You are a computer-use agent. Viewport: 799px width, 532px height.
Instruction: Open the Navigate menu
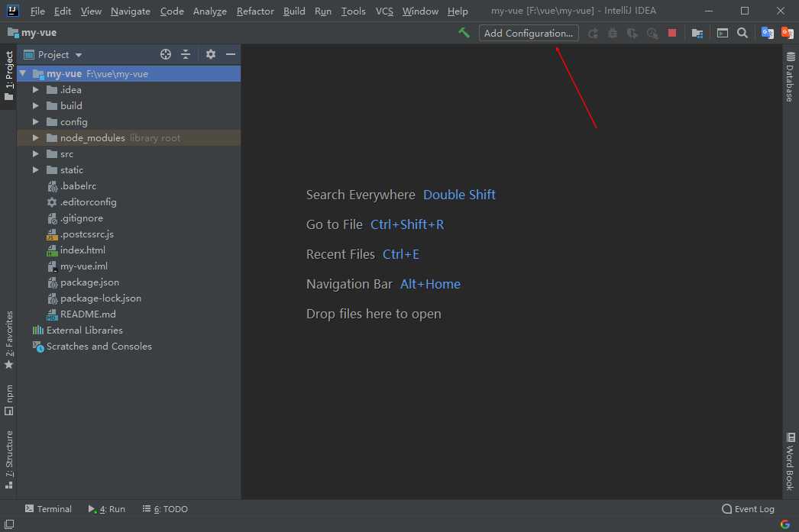coord(131,11)
